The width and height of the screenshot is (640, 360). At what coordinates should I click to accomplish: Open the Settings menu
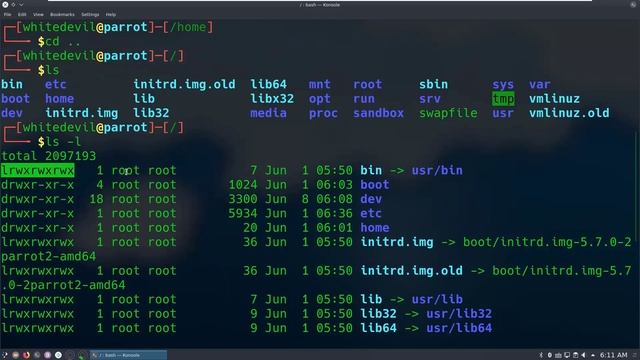click(90, 14)
